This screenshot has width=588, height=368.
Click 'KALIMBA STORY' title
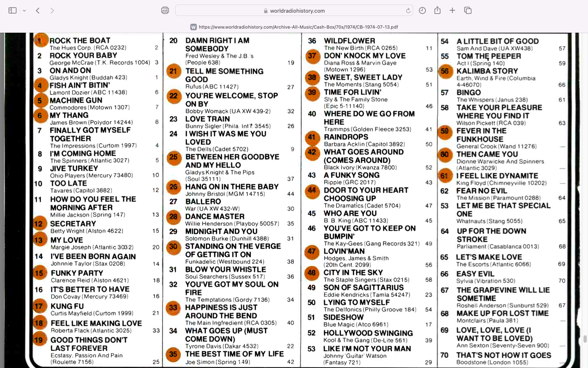[487, 71]
